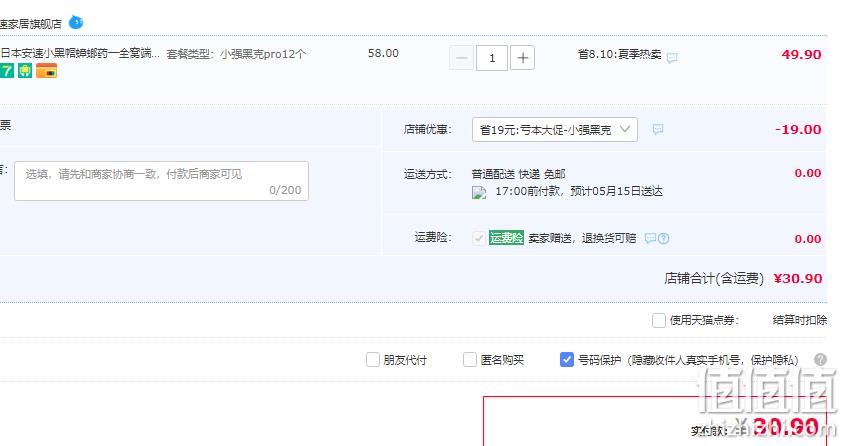Click the unit price 58.00
846x446 pixels.
pyautogui.click(x=383, y=53)
